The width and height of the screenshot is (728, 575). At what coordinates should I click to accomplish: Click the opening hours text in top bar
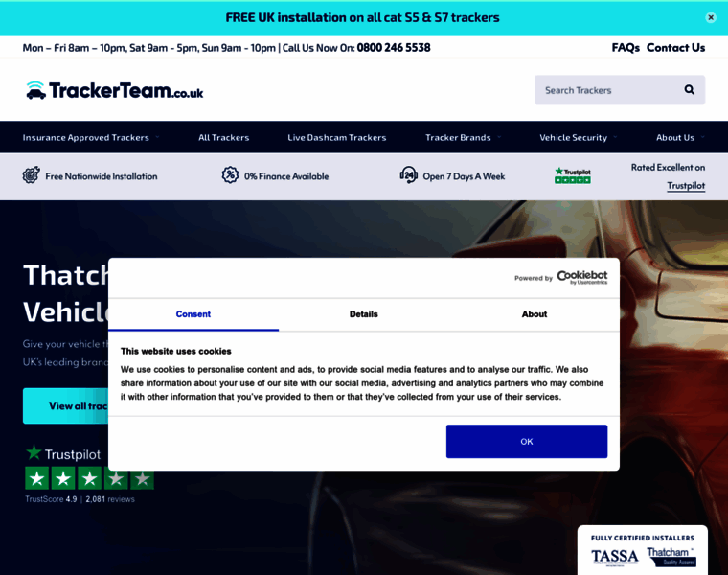(149, 47)
